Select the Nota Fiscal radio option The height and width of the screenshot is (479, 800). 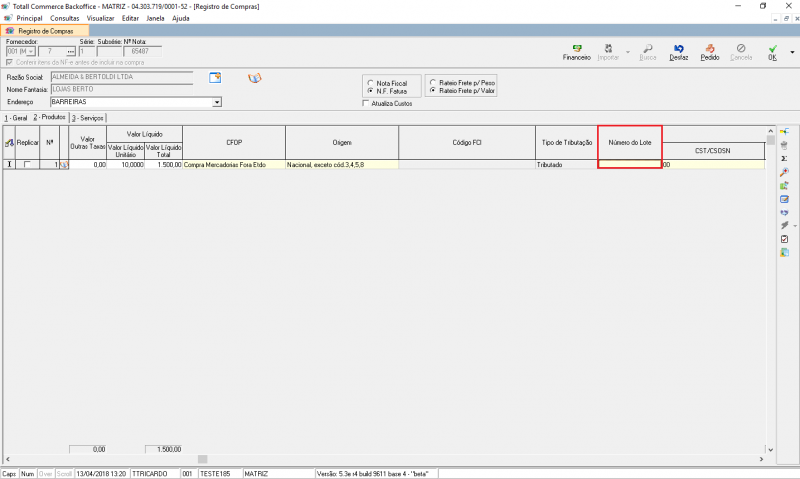[370, 83]
